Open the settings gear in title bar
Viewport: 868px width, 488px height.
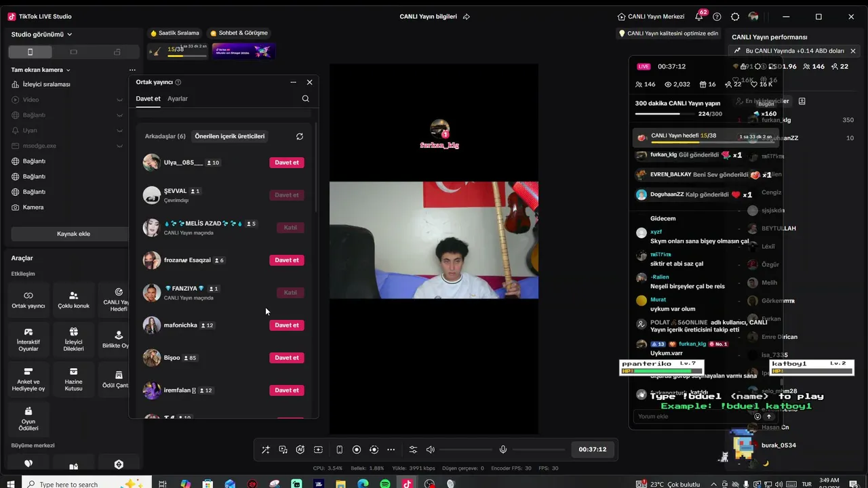[x=735, y=16]
